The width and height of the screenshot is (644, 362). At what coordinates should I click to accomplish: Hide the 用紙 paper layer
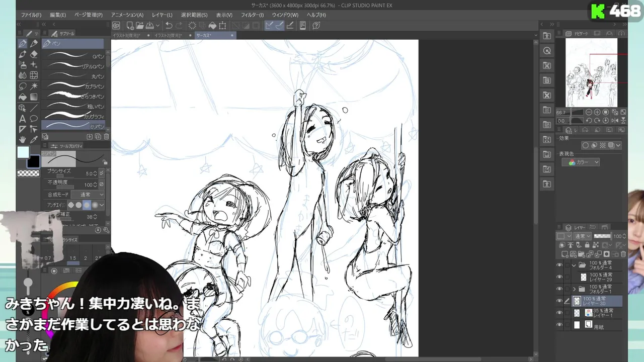pos(559,325)
